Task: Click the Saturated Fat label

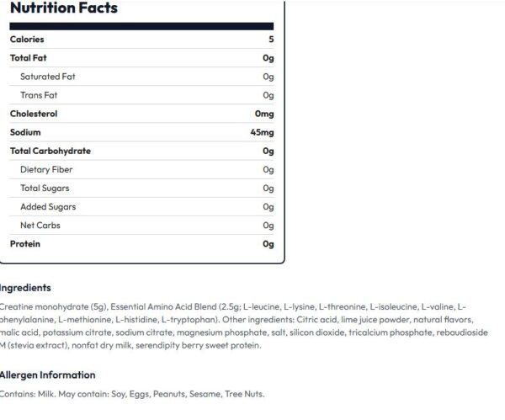Action: point(48,77)
